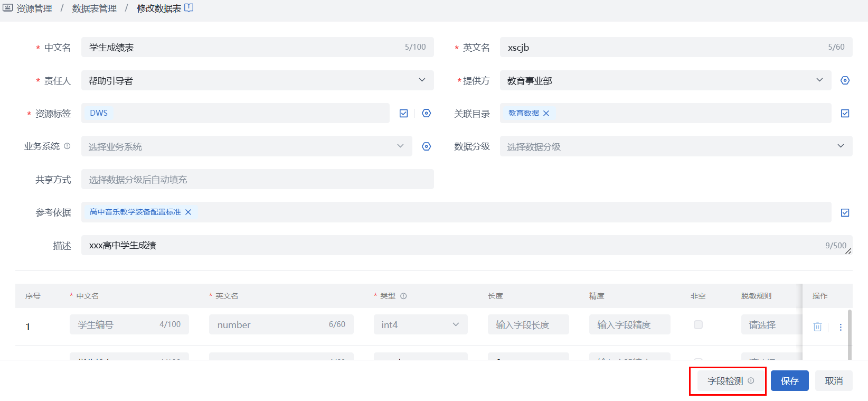The image size is (868, 401).
Task: Click the 修改数据表 breadcrumb
Action: click(159, 8)
